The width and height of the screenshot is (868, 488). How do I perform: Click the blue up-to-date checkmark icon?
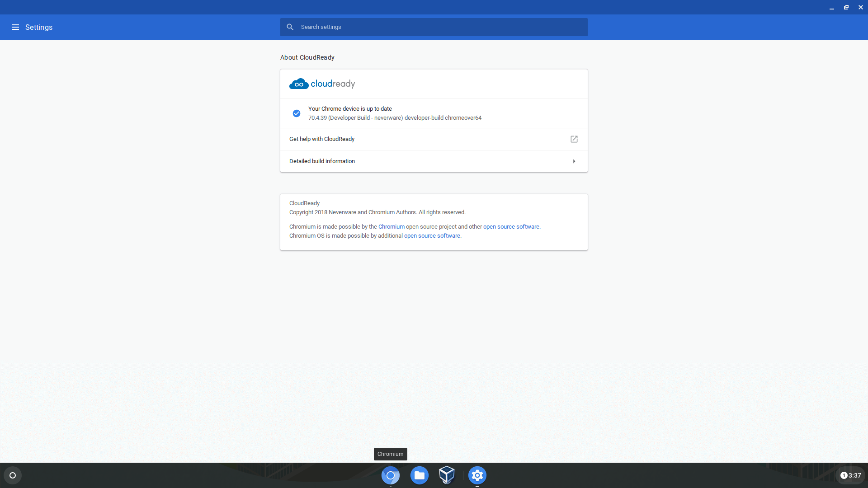pos(297,113)
